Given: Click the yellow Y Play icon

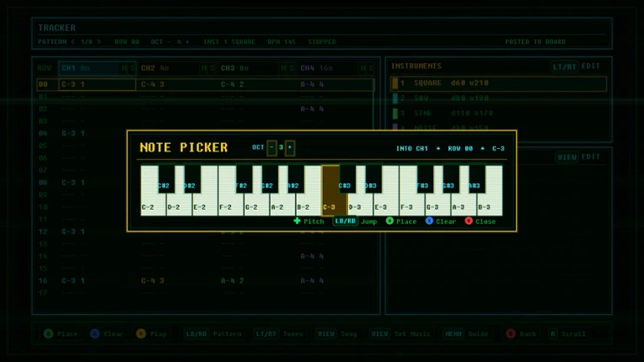Looking at the screenshot, I should [141, 333].
